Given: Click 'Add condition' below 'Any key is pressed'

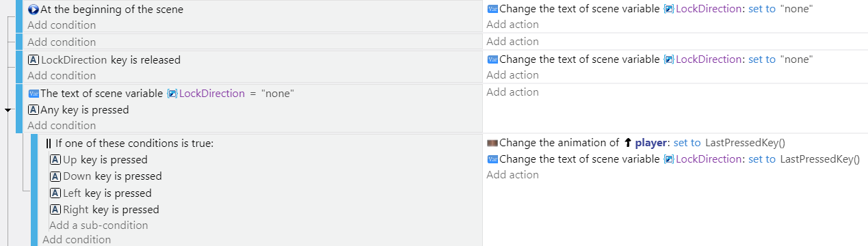Looking at the screenshot, I should click(x=62, y=126).
